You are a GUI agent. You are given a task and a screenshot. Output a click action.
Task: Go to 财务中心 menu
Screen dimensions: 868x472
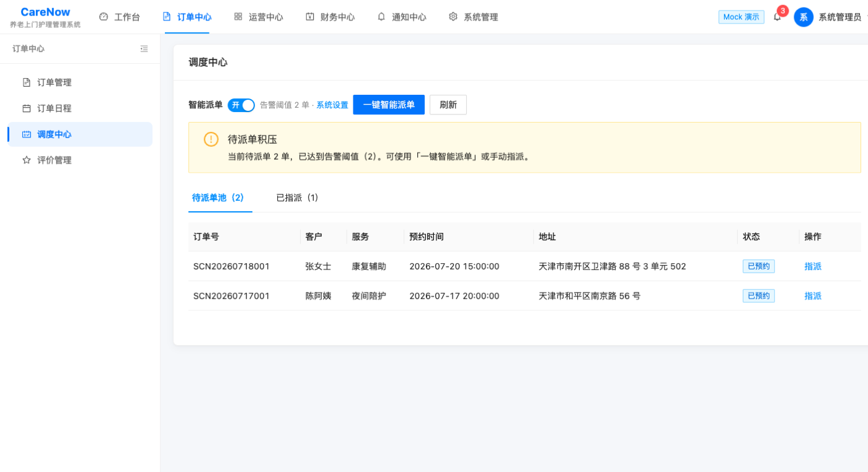[x=330, y=17]
